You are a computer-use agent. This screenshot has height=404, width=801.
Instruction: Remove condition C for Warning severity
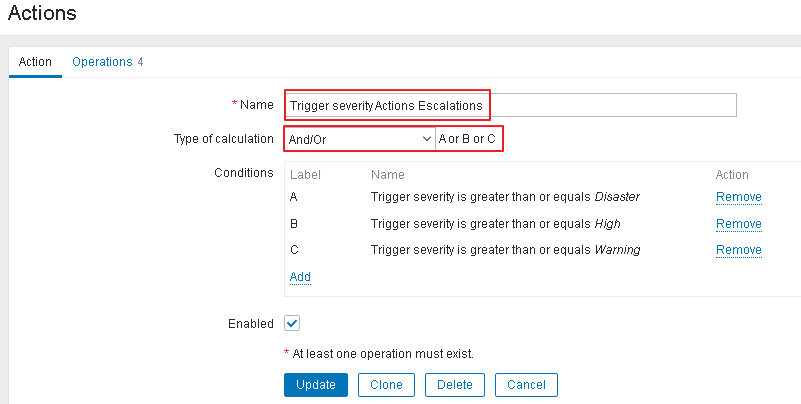738,250
